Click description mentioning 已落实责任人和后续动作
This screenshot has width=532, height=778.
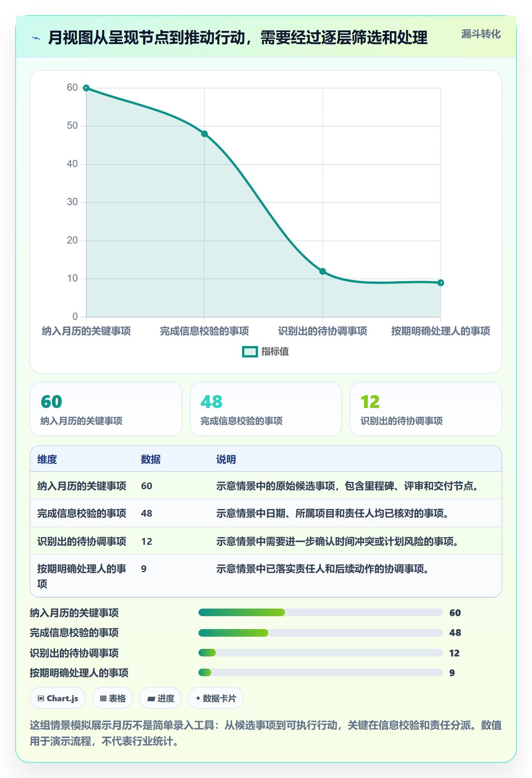click(323, 569)
